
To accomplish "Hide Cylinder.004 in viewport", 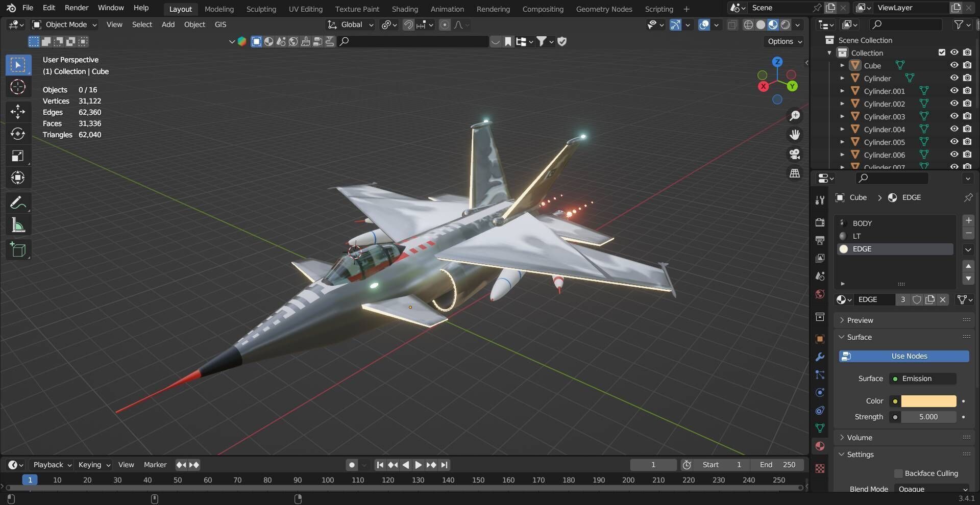I will [954, 129].
